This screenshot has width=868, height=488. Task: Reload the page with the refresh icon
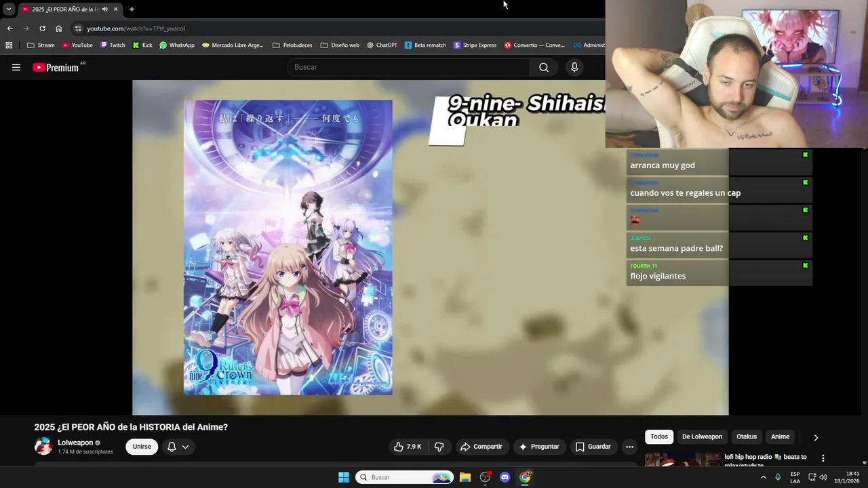coord(42,28)
